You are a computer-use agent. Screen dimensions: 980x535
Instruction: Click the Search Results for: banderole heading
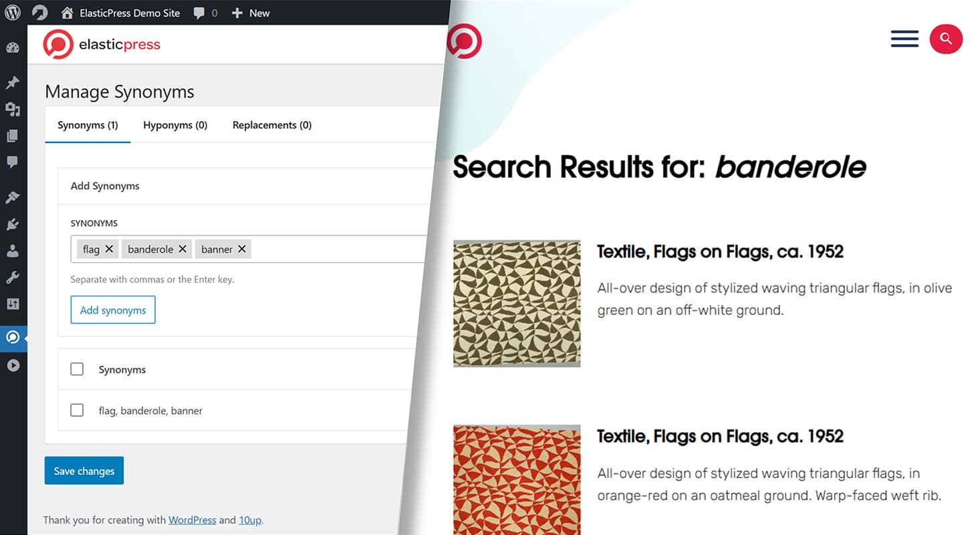coord(660,167)
